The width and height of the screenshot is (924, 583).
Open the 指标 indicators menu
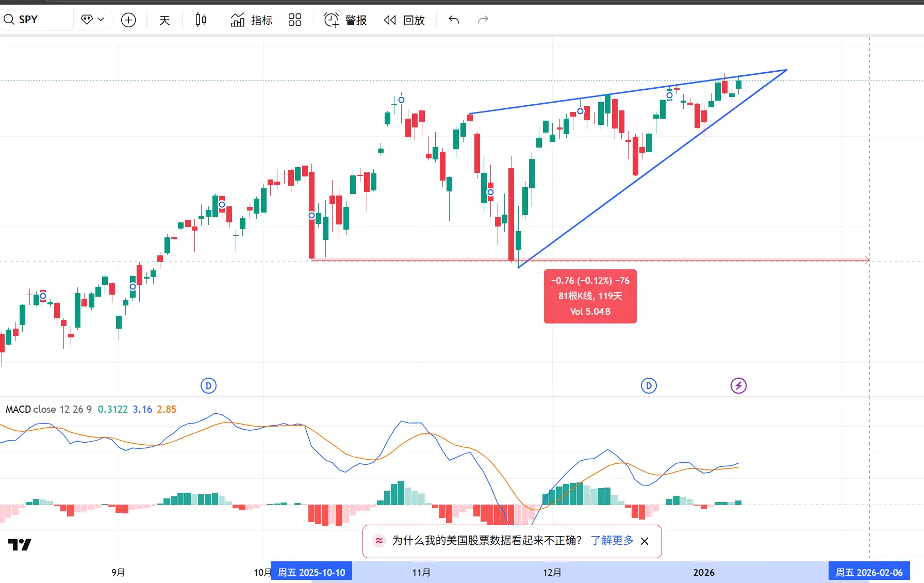(x=251, y=20)
